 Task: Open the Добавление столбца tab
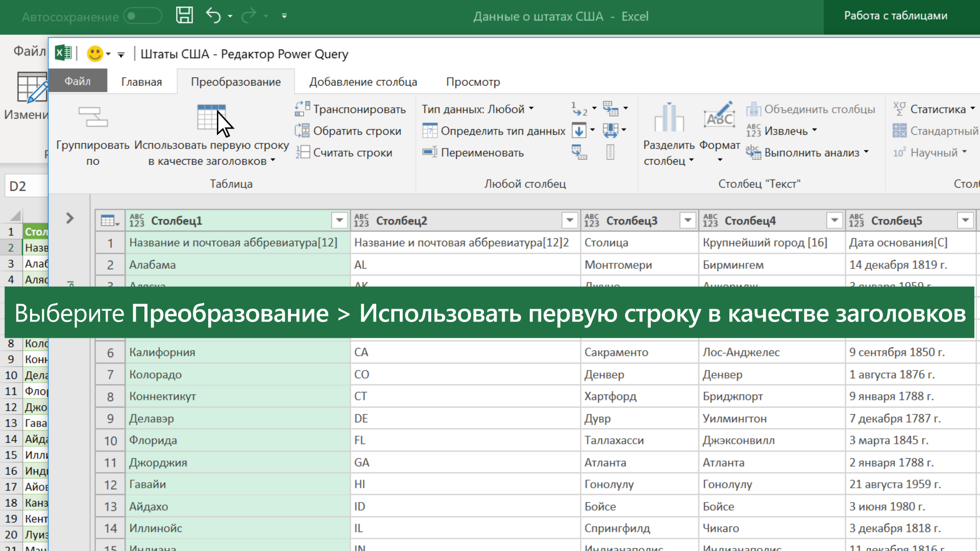[363, 82]
